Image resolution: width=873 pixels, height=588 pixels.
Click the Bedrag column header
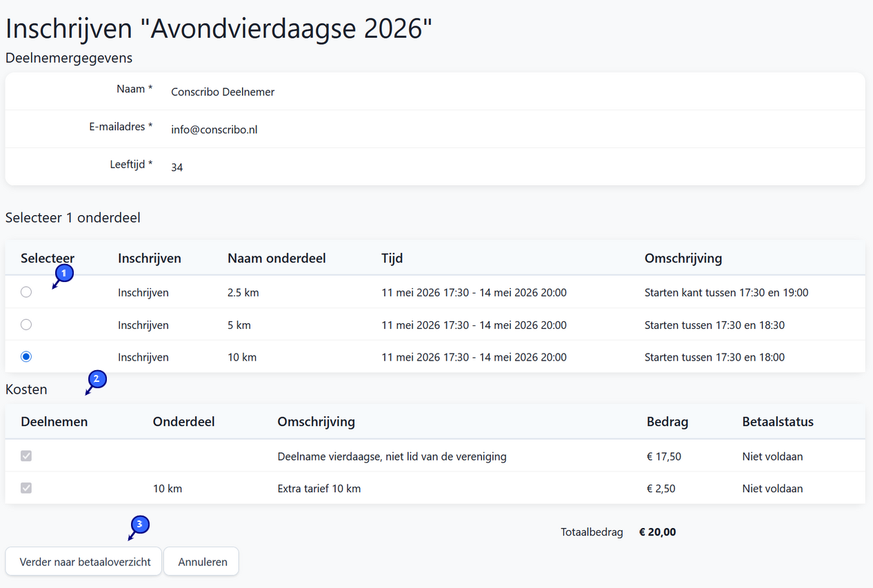667,422
